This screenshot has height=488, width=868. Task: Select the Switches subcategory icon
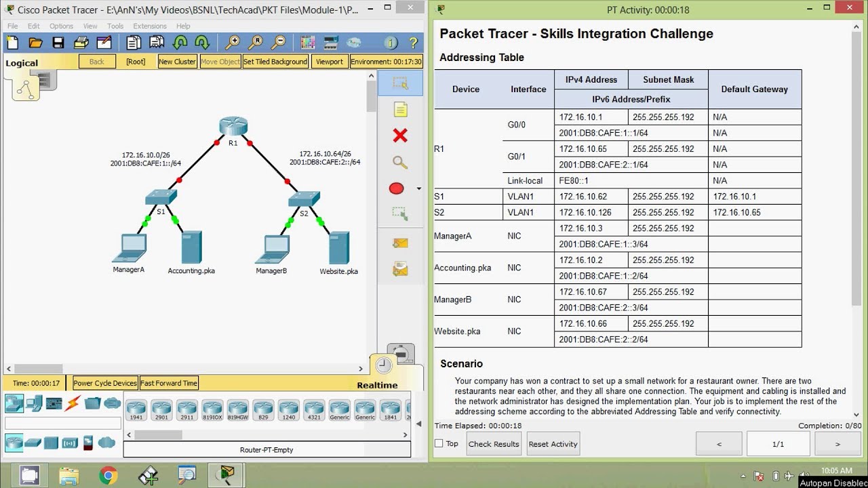pos(33,443)
